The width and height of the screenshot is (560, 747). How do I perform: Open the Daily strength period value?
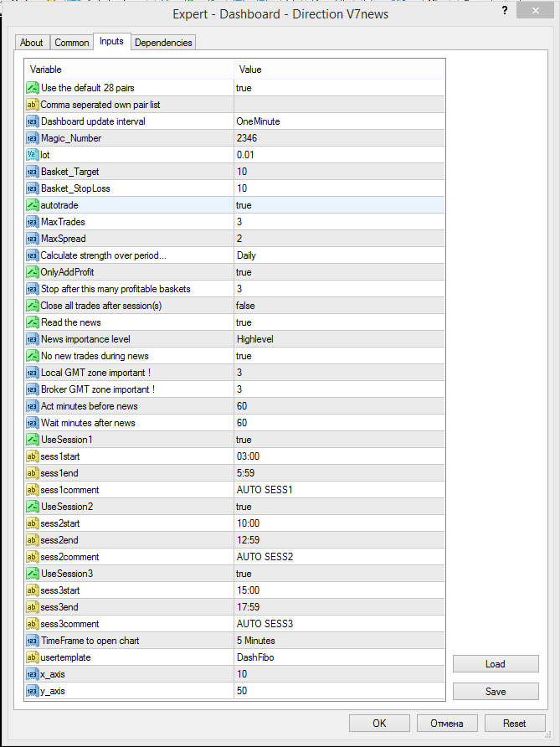pyautogui.click(x=339, y=255)
